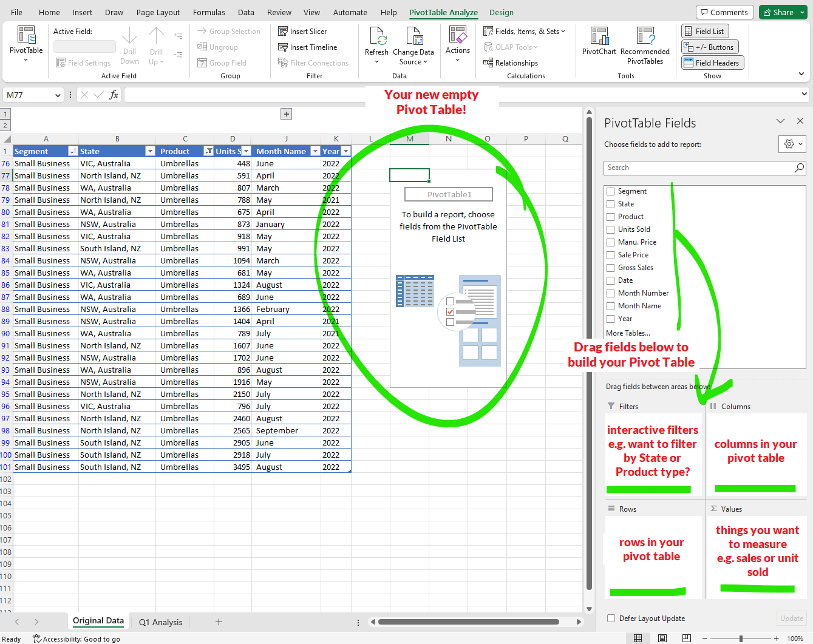Click the Insert Slicer icon
Viewport: 813px width, 644px height.
tap(283, 32)
